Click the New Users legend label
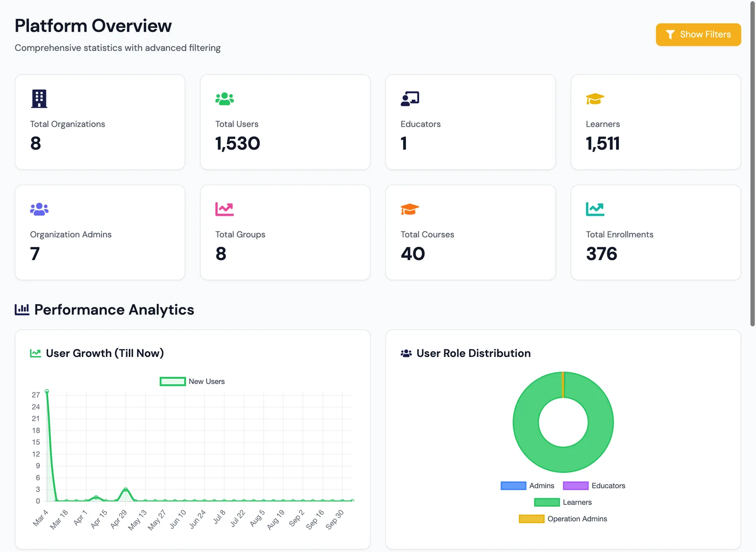Viewport: 756px width, 552px height. pyautogui.click(x=206, y=382)
